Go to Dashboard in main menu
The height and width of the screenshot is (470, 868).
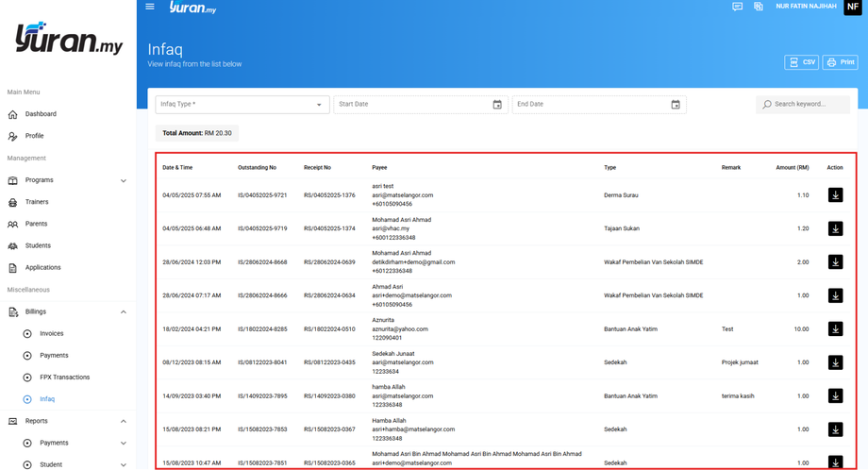tap(41, 114)
